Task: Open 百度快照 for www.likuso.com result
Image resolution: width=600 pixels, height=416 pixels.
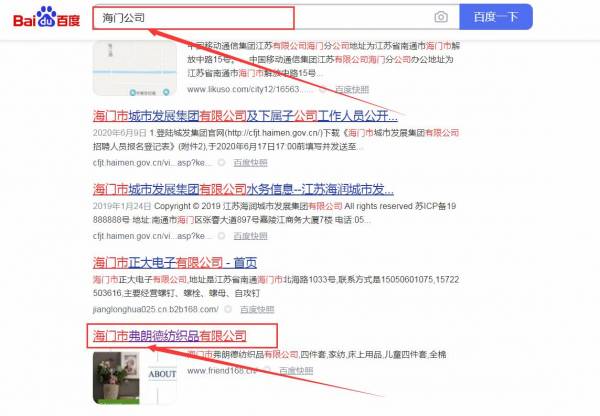Action: [x=351, y=90]
